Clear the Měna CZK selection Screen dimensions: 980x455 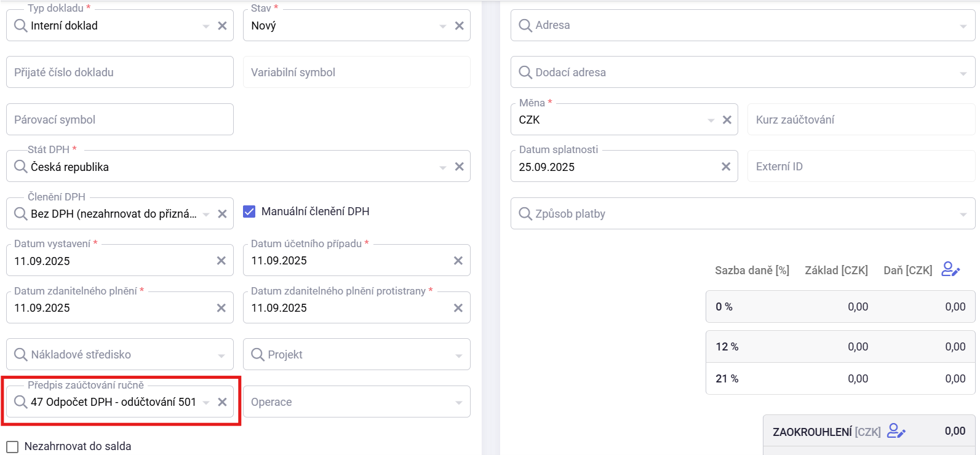[x=727, y=120]
